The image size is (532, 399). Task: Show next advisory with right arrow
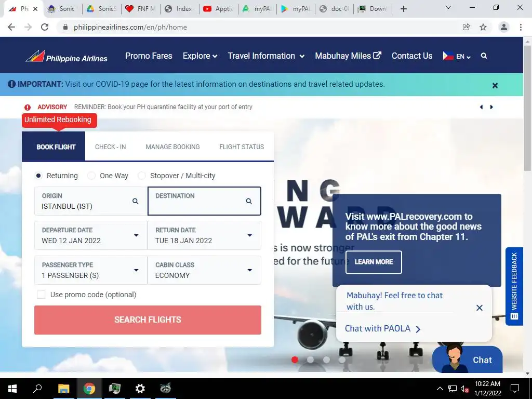(491, 107)
